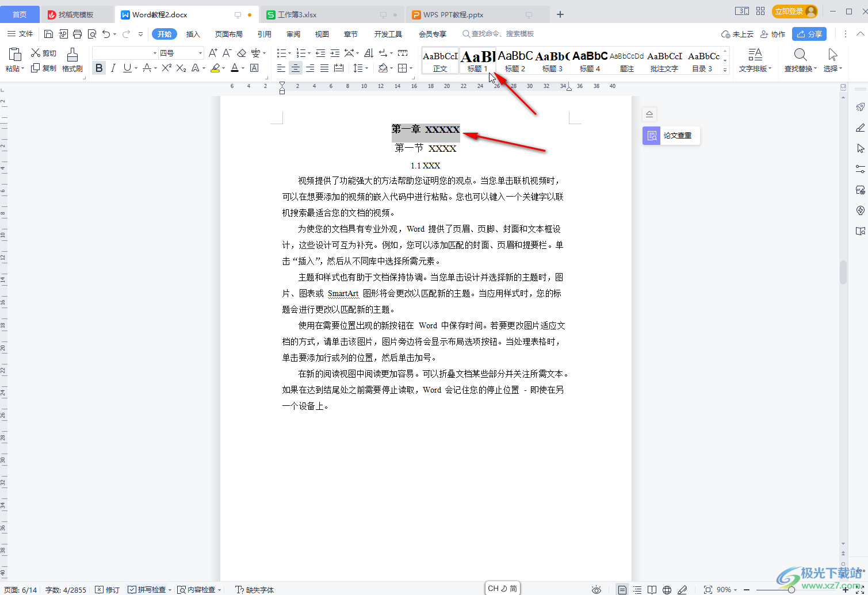868x595 pixels.
Task: Print the document with the printer icon
Action: [x=78, y=34]
